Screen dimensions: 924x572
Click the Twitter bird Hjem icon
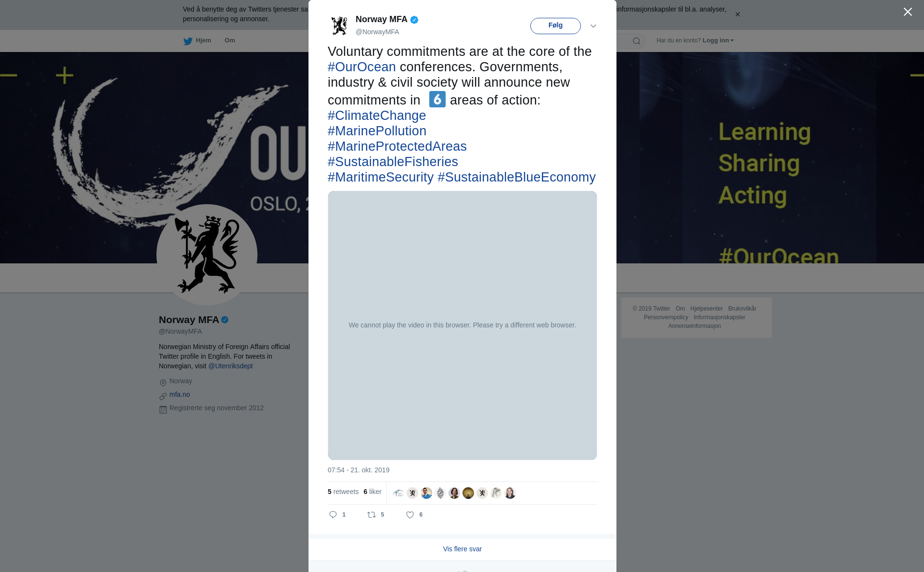pyautogui.click(x=188, y=41)
